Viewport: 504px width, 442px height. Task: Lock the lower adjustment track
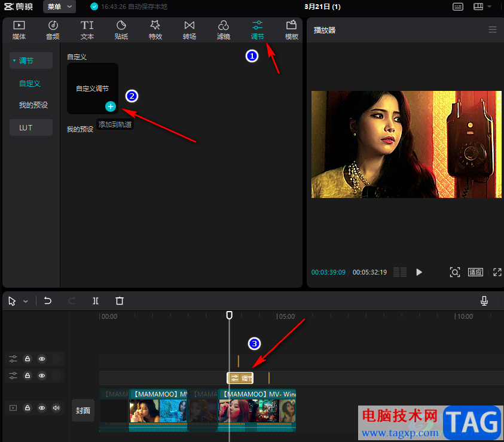28,376
